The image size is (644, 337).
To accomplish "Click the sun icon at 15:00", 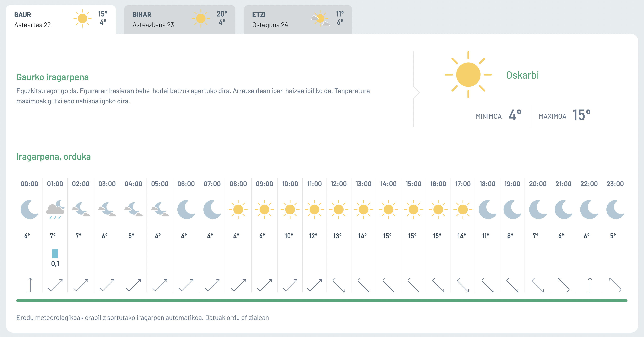I will tap(414, 210).
